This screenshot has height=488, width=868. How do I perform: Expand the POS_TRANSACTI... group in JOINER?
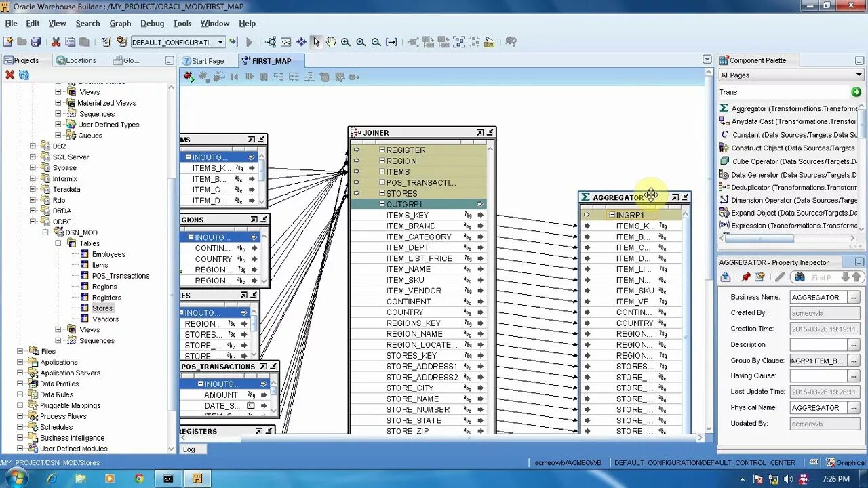point(382,182)
